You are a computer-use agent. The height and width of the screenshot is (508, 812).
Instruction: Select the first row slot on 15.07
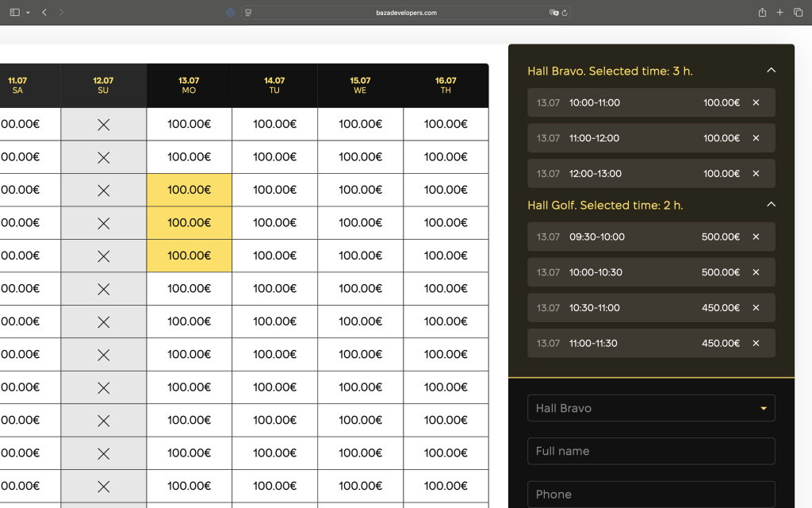click(361, 124)
